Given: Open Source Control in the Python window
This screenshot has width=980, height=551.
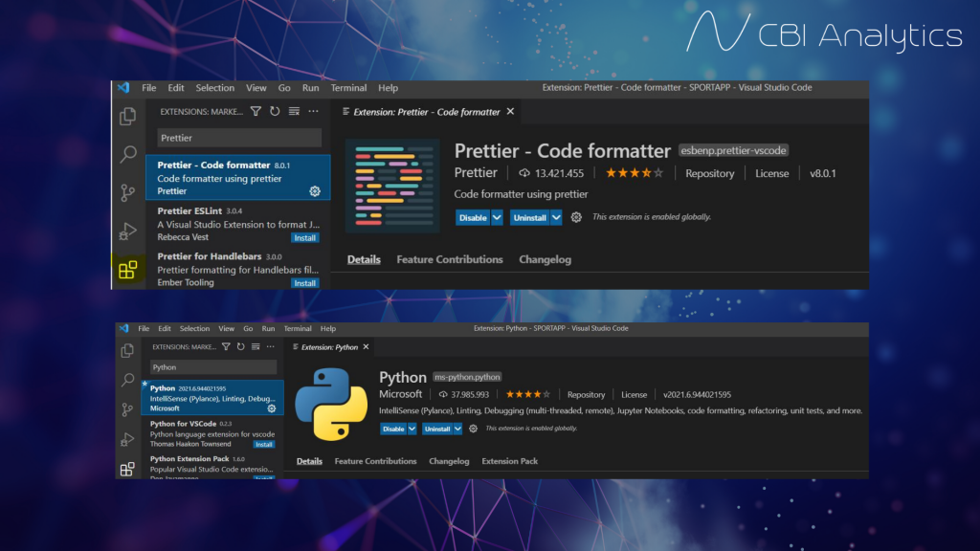Looking at the screenshot, I should pos(127,409).
